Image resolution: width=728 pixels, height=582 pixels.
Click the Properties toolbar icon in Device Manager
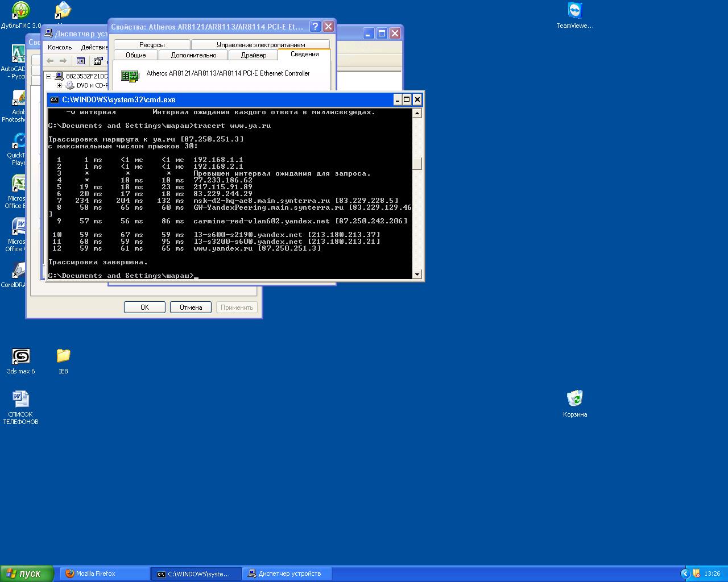(x=98, y=61)
